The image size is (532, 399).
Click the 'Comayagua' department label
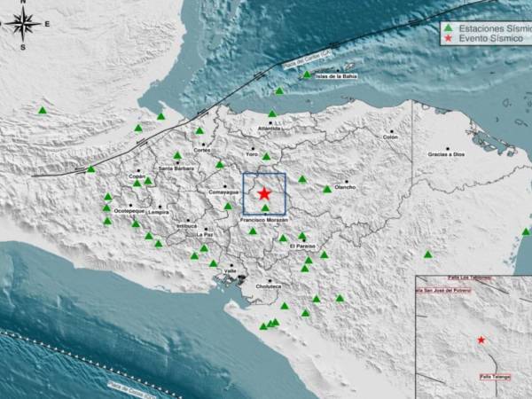click(223, 192)
